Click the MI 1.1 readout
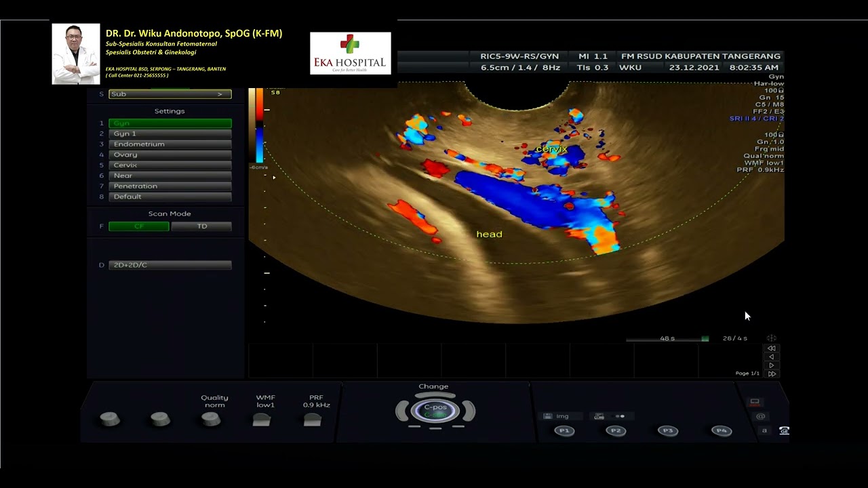 [x=593, y=56]
